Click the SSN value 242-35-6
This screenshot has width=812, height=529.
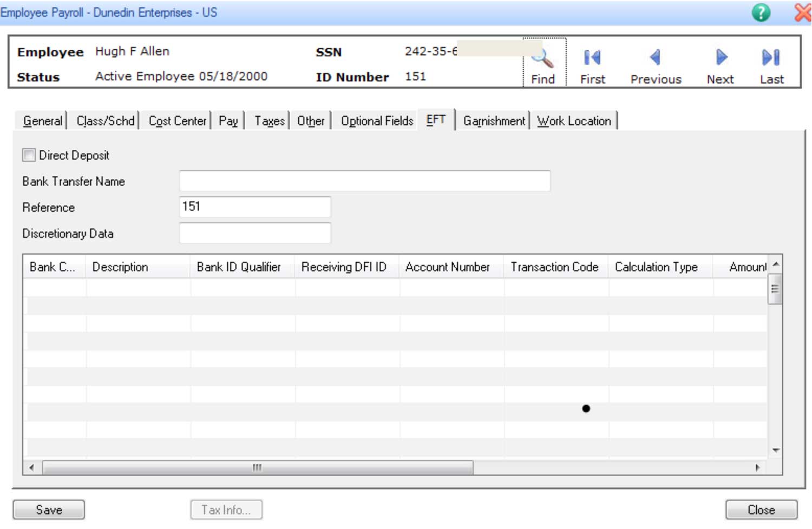point(431,51)
